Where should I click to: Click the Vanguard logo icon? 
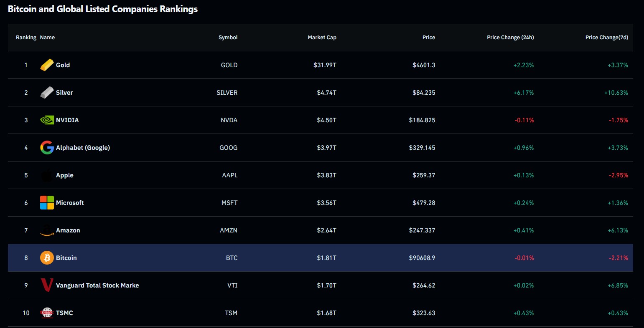(x=47, y=285)
